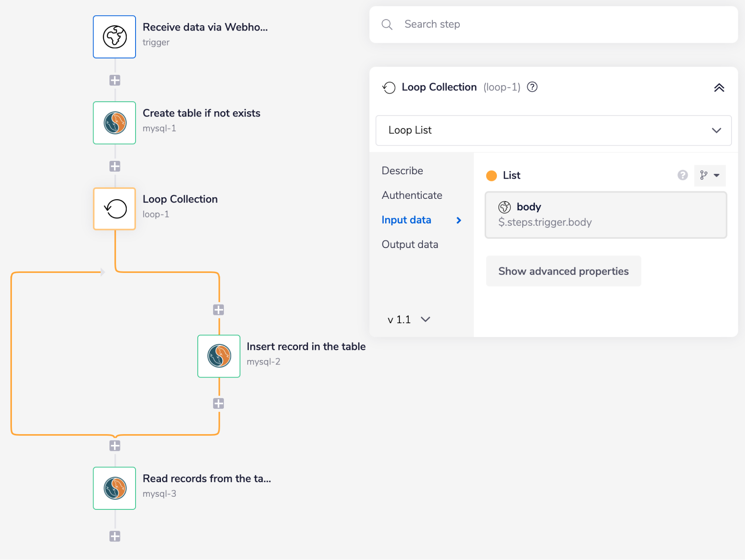This screenshot has width=745, height=560.
Task: Click the webhook trigger globe icon
Action: point(114,37)
